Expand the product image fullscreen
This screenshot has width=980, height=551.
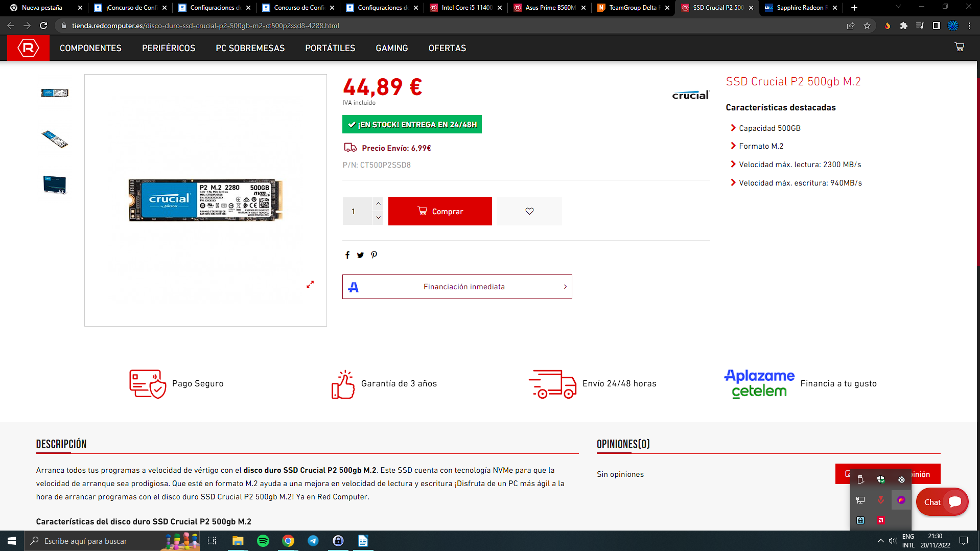310,285
